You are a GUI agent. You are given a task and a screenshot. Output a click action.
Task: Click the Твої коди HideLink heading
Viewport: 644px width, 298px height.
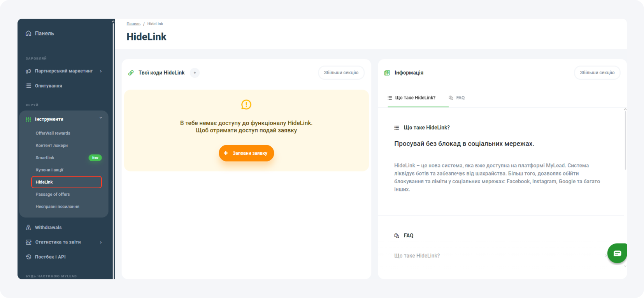pyautogui.click(x=161, y=73)
